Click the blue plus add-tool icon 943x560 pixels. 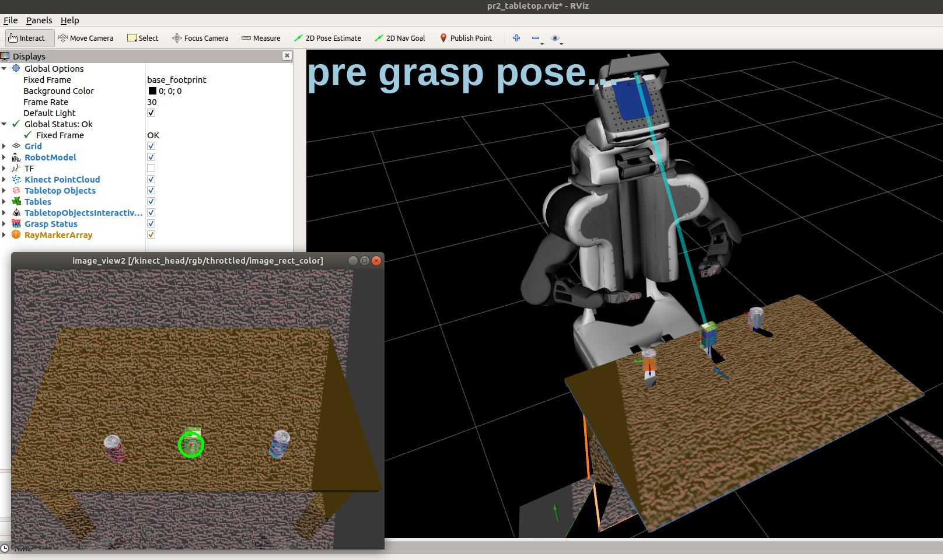(516, 38)
